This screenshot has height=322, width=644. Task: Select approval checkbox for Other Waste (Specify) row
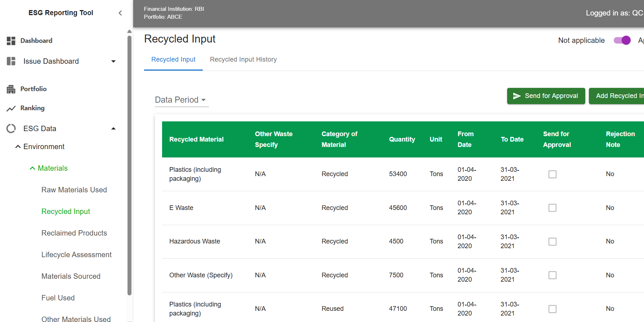coord(552,275)
